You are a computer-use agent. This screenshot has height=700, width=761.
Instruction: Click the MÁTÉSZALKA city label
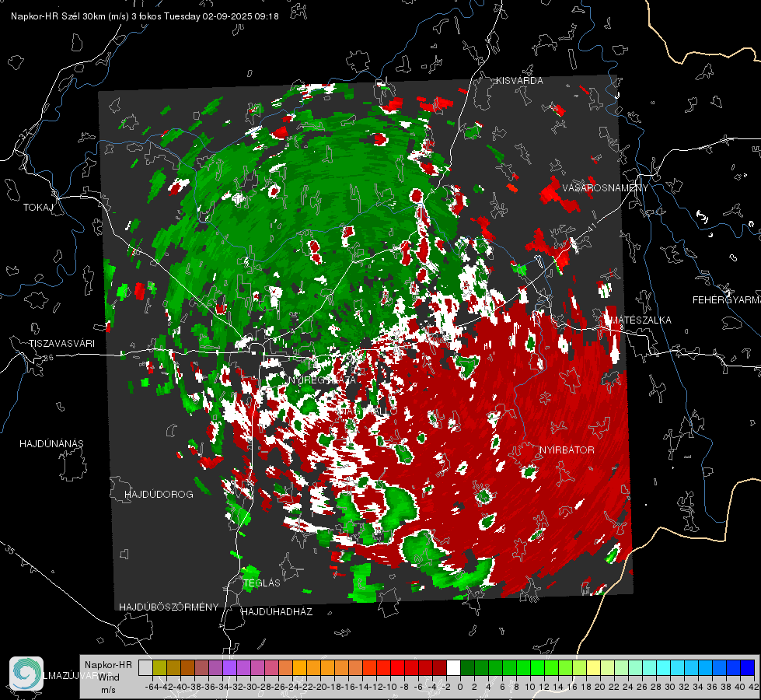tap(641, 320)
